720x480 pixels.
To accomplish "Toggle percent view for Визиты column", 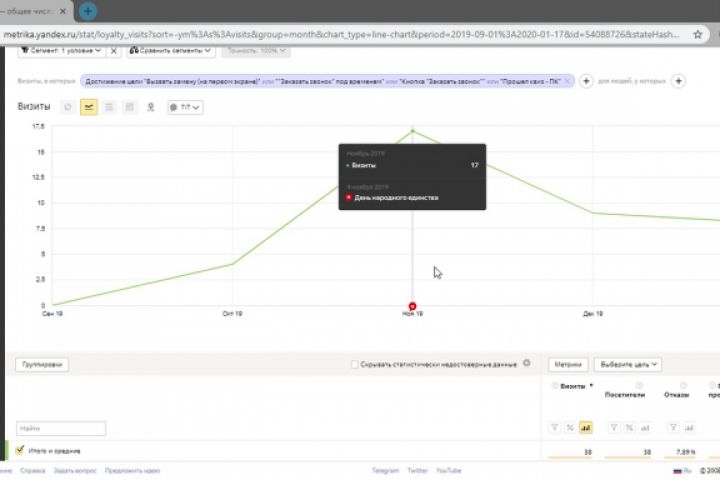I will coord(570,428).
